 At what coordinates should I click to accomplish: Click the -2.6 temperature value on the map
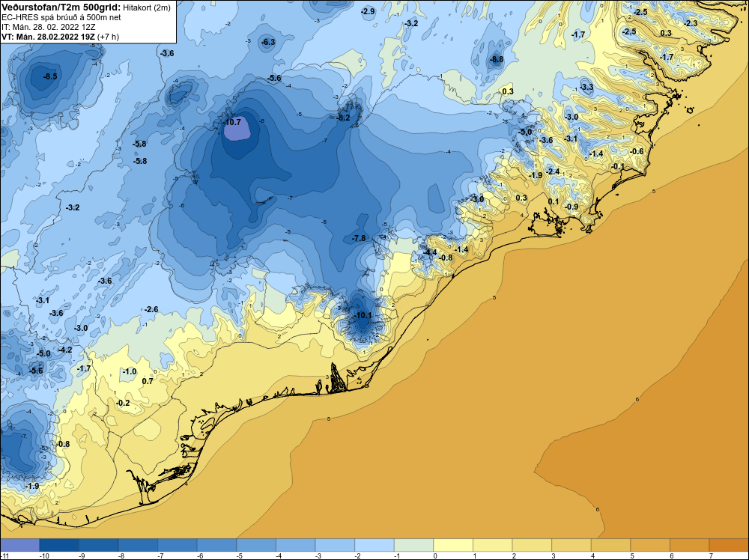pyautogui.click(x=151, y=310)
